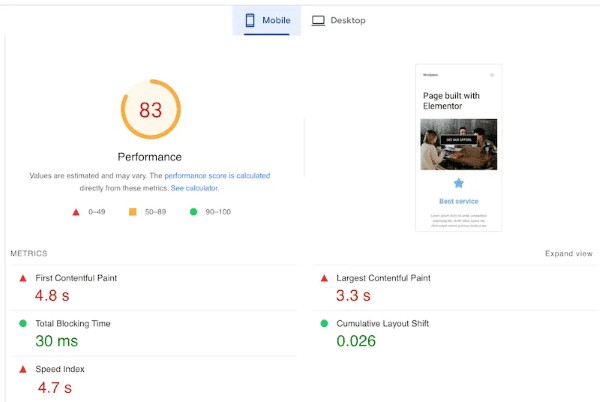Switch to the Desktop tab
The height and width of the screenshot is (402, 600).
(338, 20)
